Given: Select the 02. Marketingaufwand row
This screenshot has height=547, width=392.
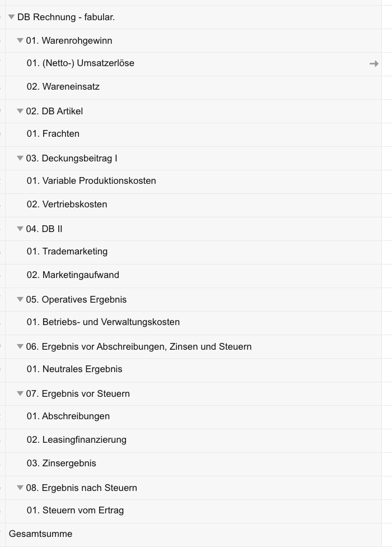Looking at the screenshot, I should pos(72,275).
